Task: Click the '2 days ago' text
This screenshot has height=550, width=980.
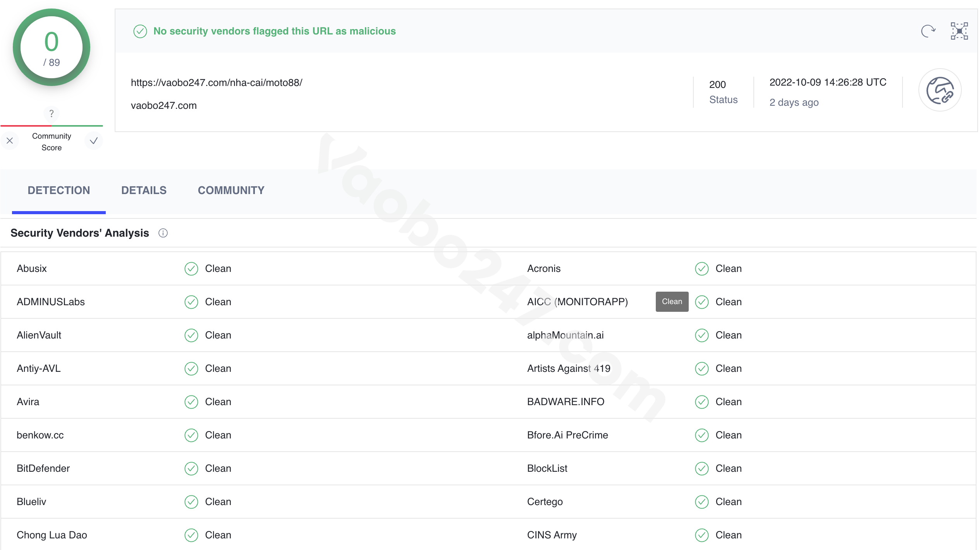Action: [x=794, y=103]
